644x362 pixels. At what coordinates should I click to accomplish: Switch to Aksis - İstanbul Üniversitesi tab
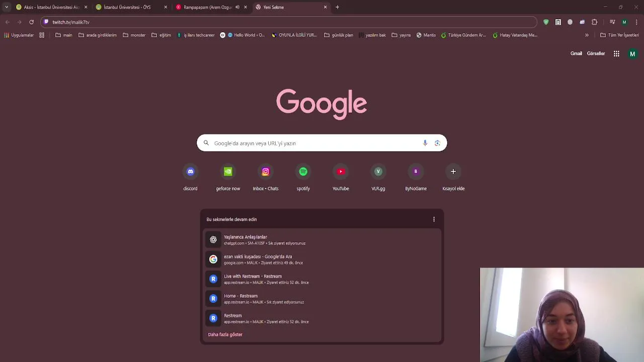tap(51, 7)
